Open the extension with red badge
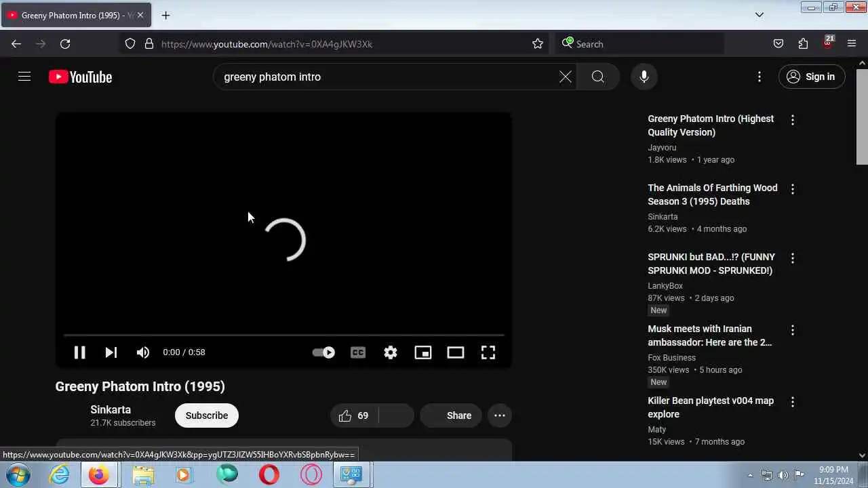868x488 pixels. pyautogui.click(x=828, y=43)
